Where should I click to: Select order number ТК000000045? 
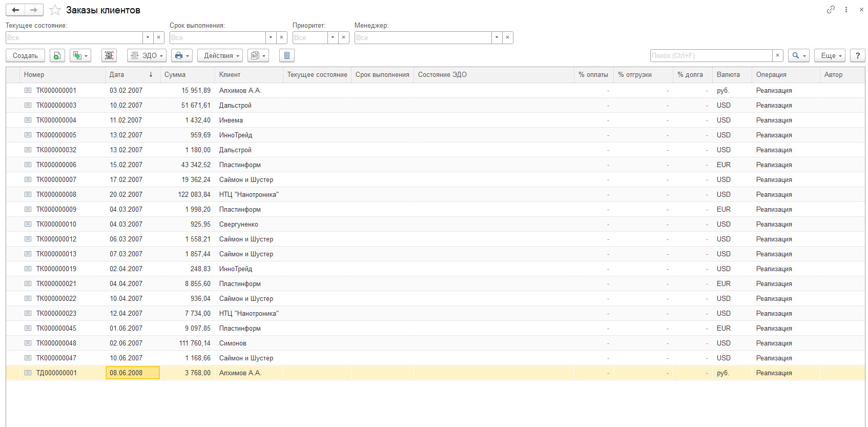coord(56,328)
